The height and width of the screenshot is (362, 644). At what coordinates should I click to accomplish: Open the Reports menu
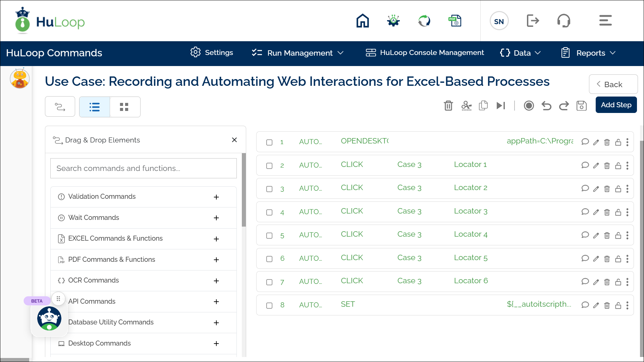(x=589, y=53)
